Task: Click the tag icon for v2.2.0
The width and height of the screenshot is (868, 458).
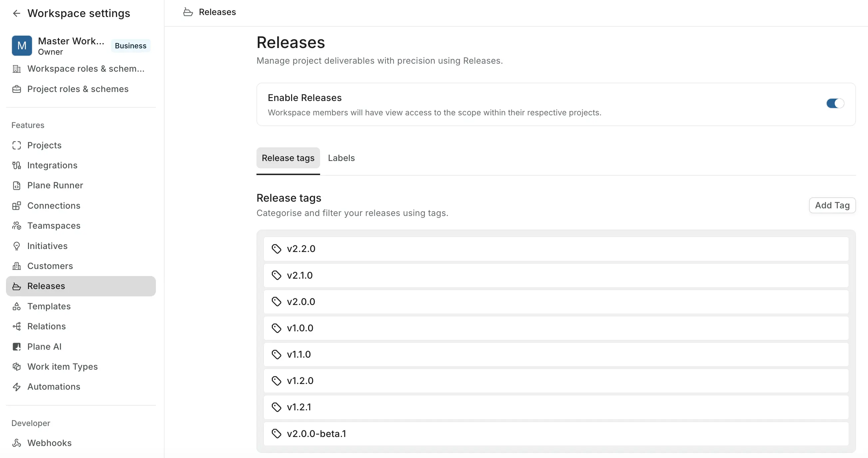Action: 276,249
